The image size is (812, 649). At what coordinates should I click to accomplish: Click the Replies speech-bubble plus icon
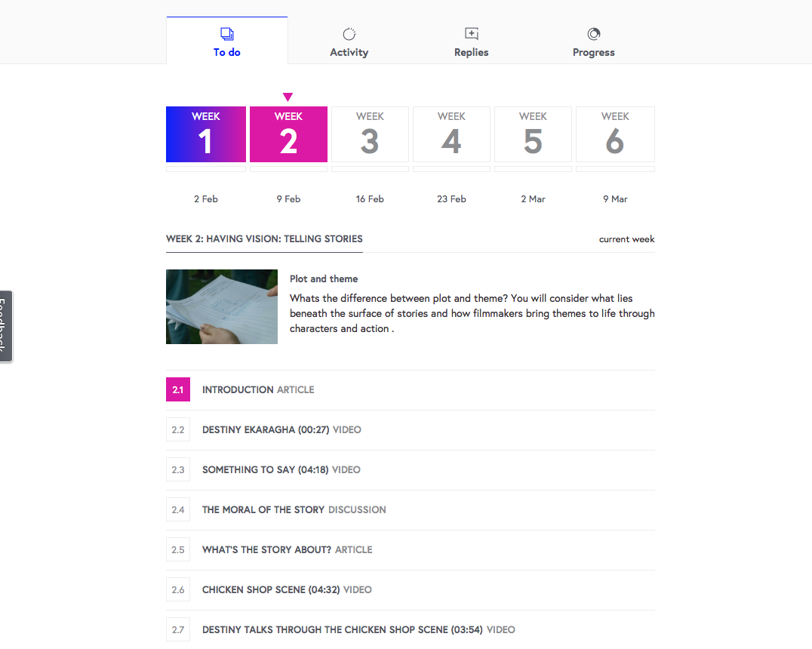click(x=471, y=34)
